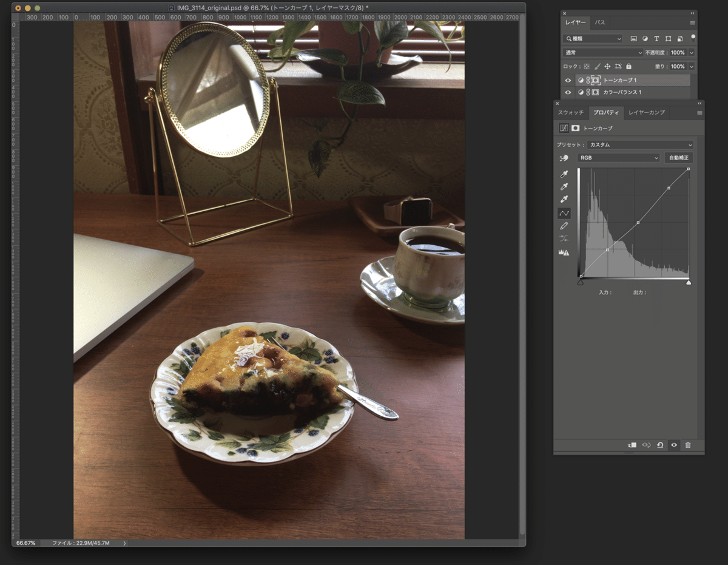Screen dimensions: 728x565
Task: Select the on-image adjustment hand tool
Action: [564, 158]
